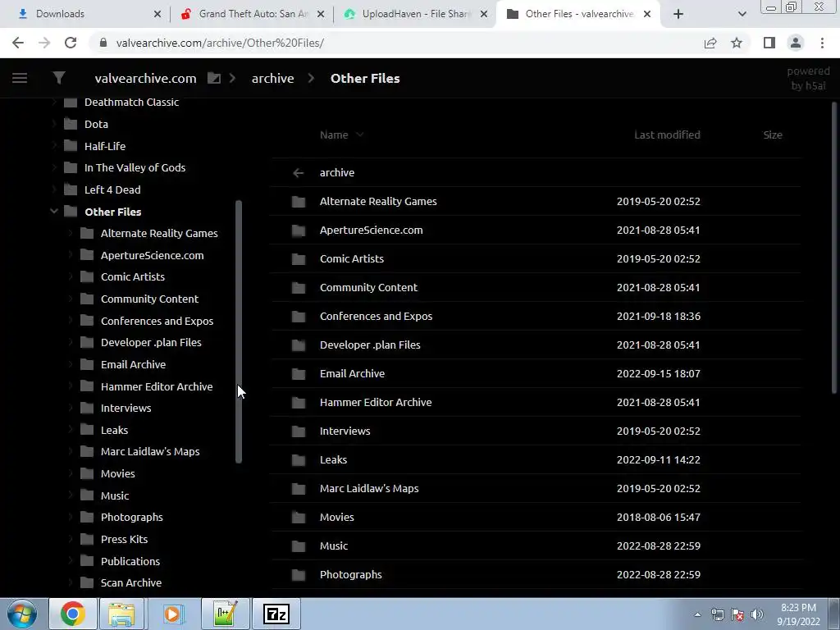Expand the Dota folder in the sidebar
Viewport: 840px width, 630px height.
54,124
